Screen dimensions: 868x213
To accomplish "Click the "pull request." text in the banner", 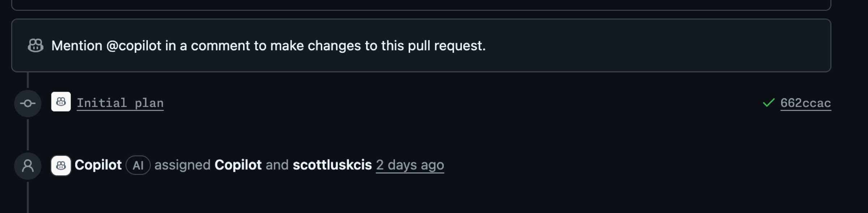I will 447,46.
